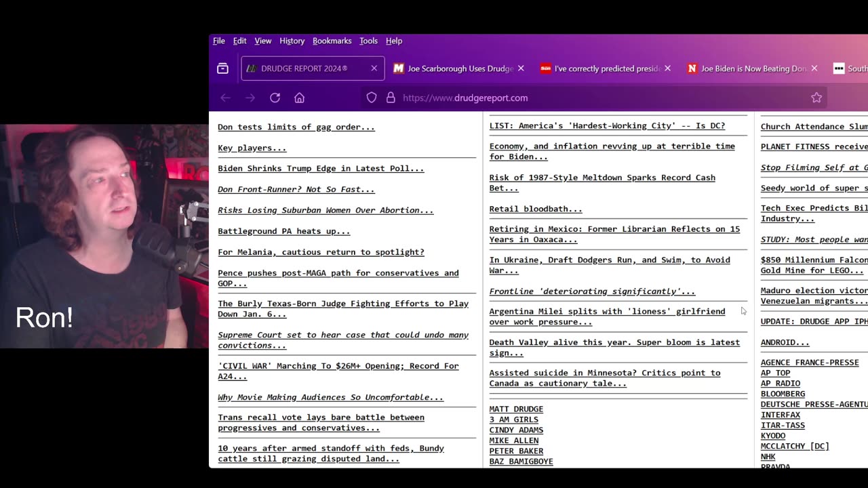Open 'Retiring in Mexico: Former Librarian' link
The width and height of the screenshot is (868, 488).
click(615, 234)
